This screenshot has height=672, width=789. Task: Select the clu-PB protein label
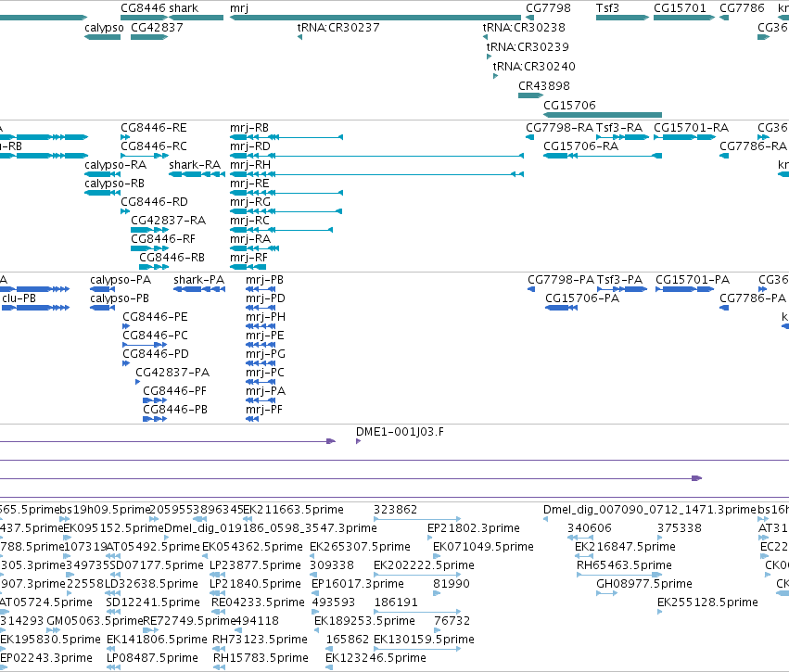click(19, 298)
